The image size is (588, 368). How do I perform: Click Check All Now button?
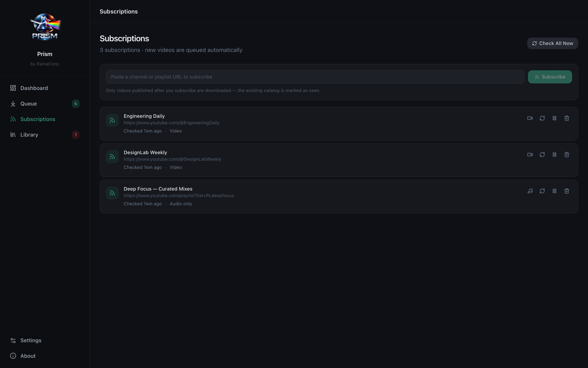[x=552, y=43]
